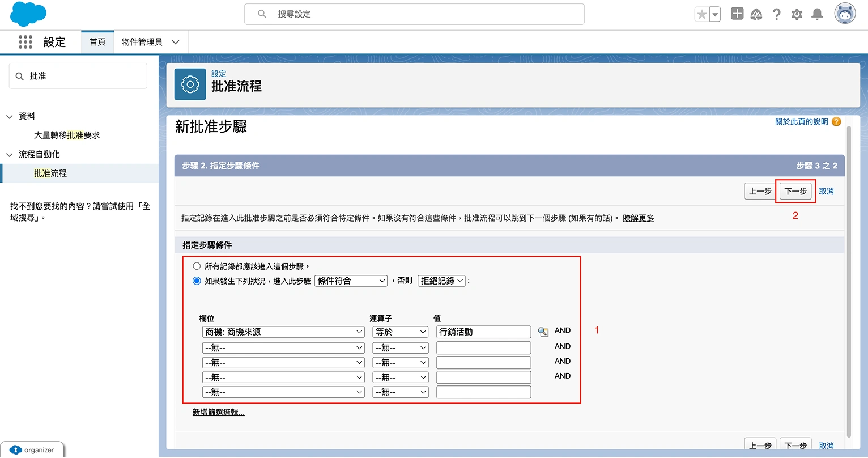
Task: Click the help question mark icon
Action: (x=777, y=14)
